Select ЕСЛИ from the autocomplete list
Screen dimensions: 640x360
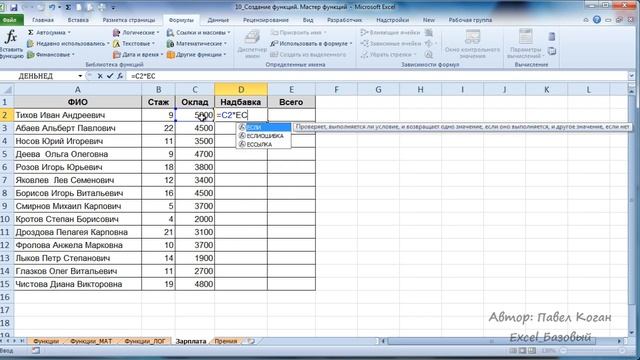264,127
